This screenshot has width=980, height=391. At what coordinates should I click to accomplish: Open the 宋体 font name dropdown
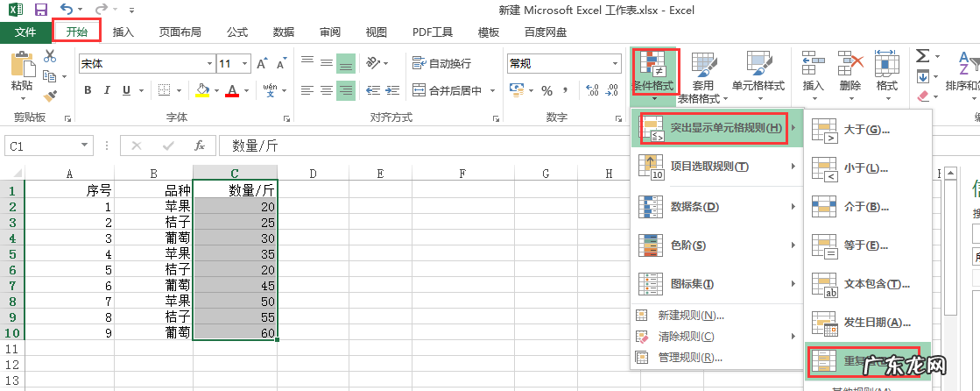pyautogui.click(x=209, y=63)
